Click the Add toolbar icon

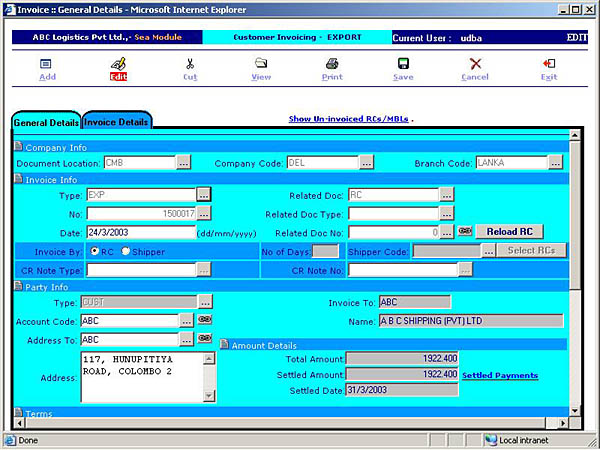[x=46, y=64]
